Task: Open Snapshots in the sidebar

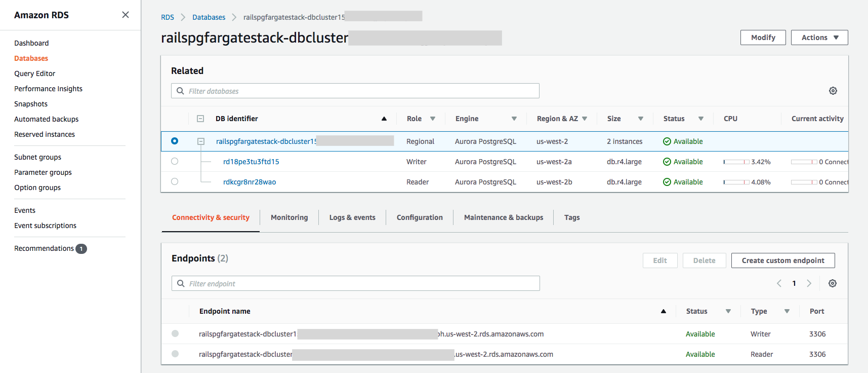Action: (x=31, y=104)
